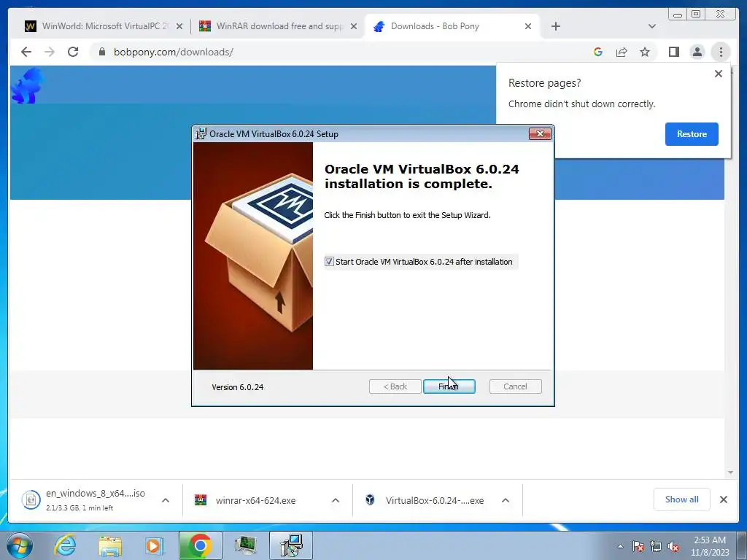747x560 pixels.
Task: Open the tab search dropdown arrow
Action: (652, 26)
